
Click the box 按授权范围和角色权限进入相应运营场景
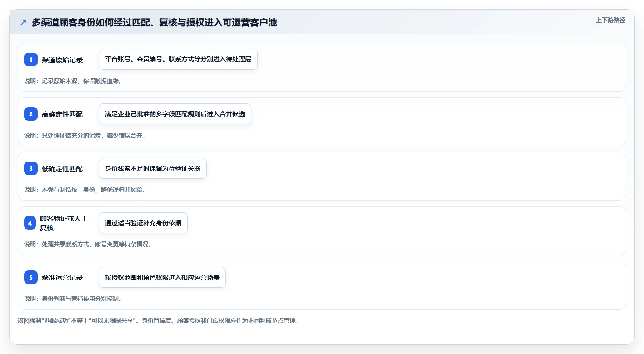(x=162, y=277)
